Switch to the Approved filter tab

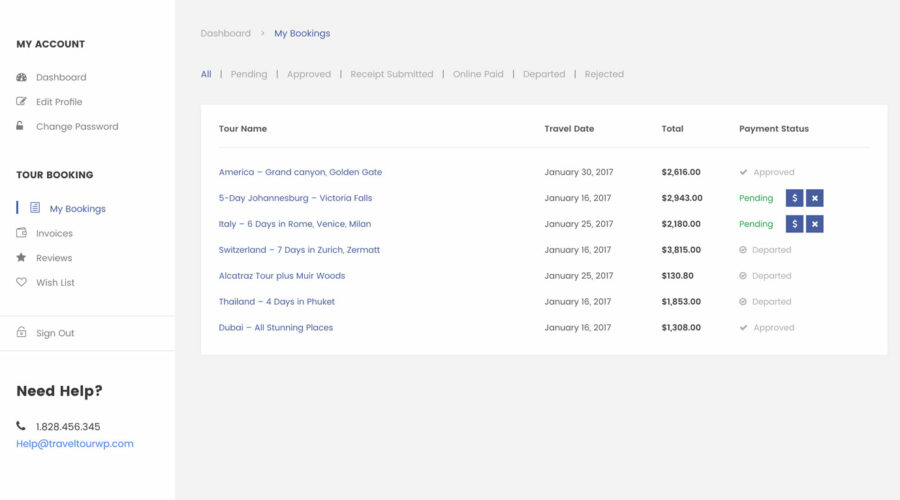pos(309,74)
